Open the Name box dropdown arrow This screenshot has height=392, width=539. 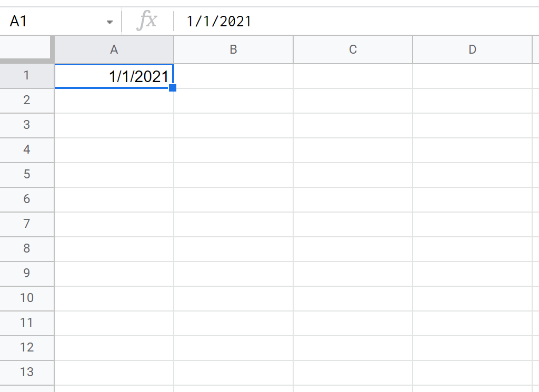point(109,22)
